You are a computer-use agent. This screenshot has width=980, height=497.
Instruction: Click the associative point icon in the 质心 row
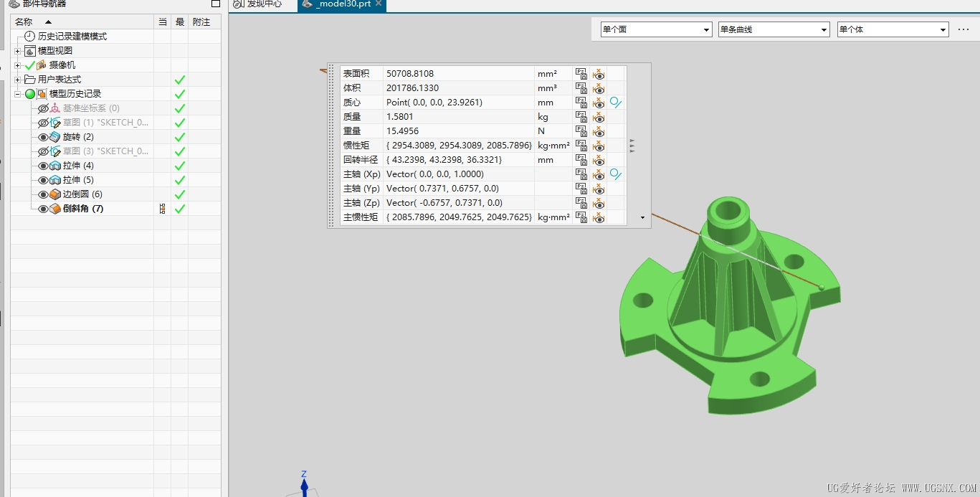pyautogui.click(x=615, y=103)
